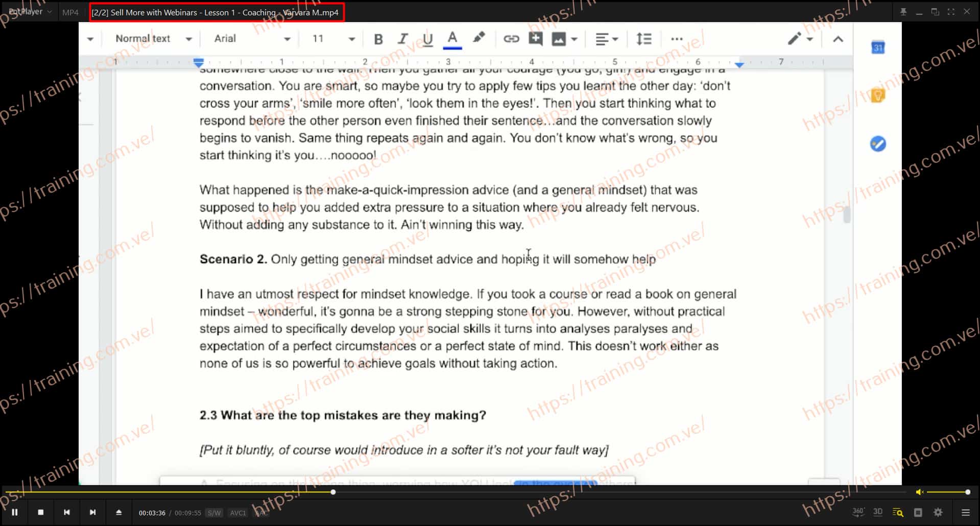The image size is (980, 526).
Task: Toggle bold formatting
Action: 378,39
